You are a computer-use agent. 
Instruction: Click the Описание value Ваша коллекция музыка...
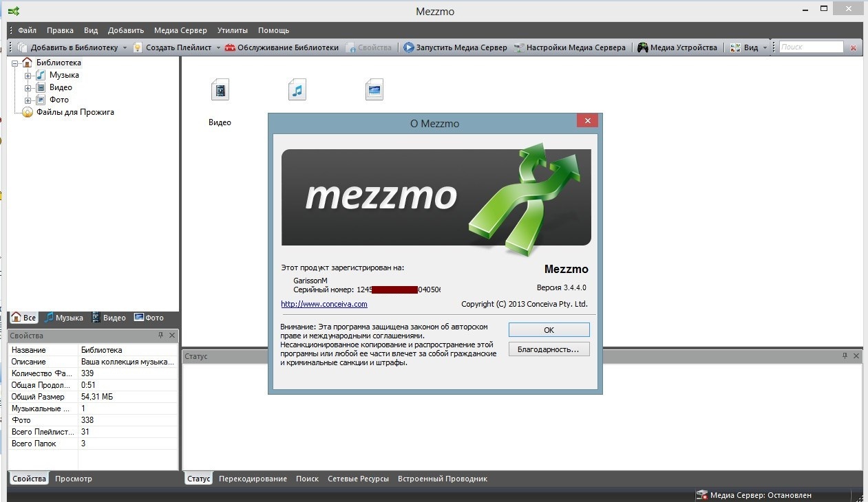coord(127,362)
